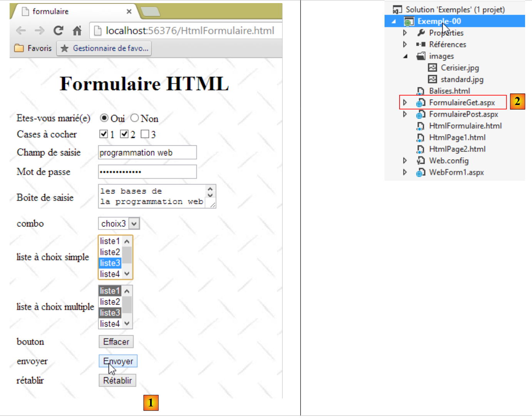This screenshot has width=532, height=418.
Task: Click the browser reload icon
Action: pyautogui.click(x=59, y=30)
